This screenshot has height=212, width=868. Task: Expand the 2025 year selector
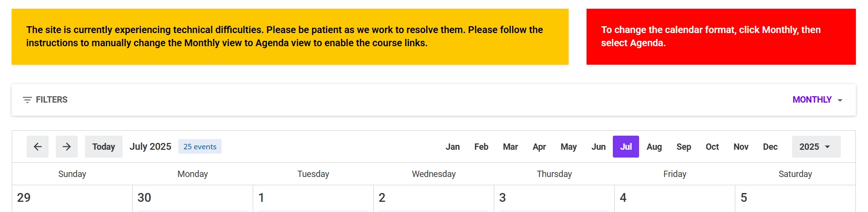816,147
